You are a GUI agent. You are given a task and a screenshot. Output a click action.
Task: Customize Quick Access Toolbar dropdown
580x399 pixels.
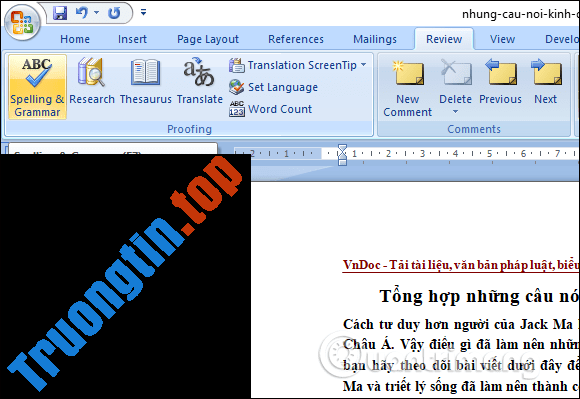point(144,13)
